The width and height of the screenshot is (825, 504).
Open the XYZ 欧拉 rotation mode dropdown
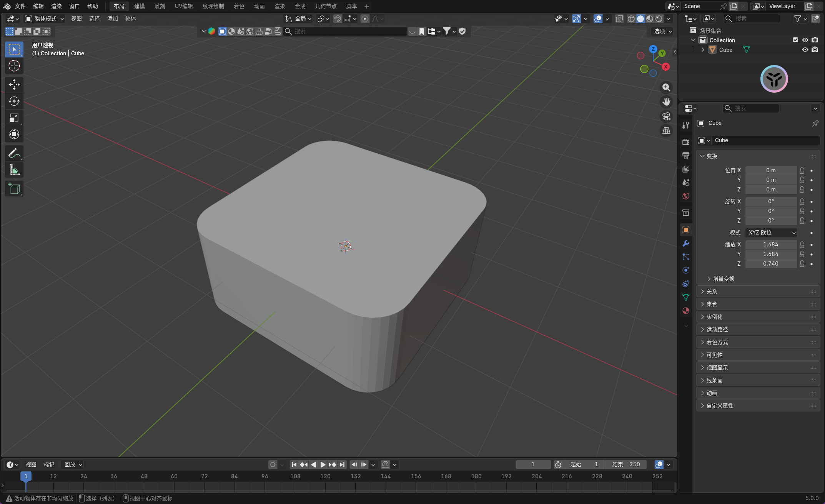(x=772, y=233)
